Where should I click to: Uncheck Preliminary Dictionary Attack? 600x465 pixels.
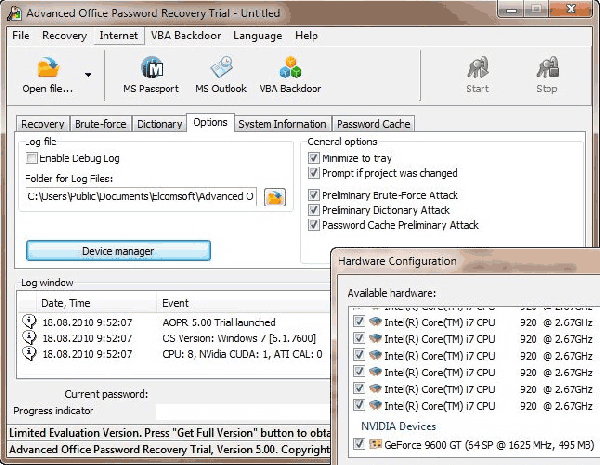313,210
